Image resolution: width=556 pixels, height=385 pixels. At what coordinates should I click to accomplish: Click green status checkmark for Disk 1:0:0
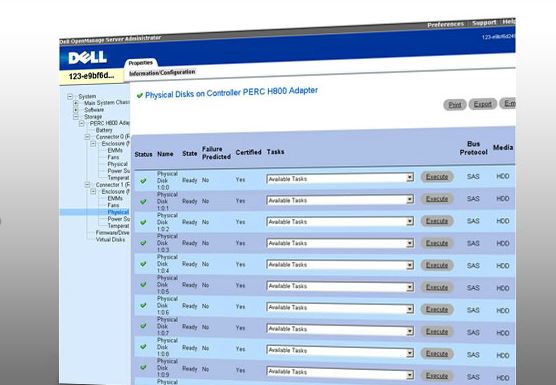[x=143, y=181]
